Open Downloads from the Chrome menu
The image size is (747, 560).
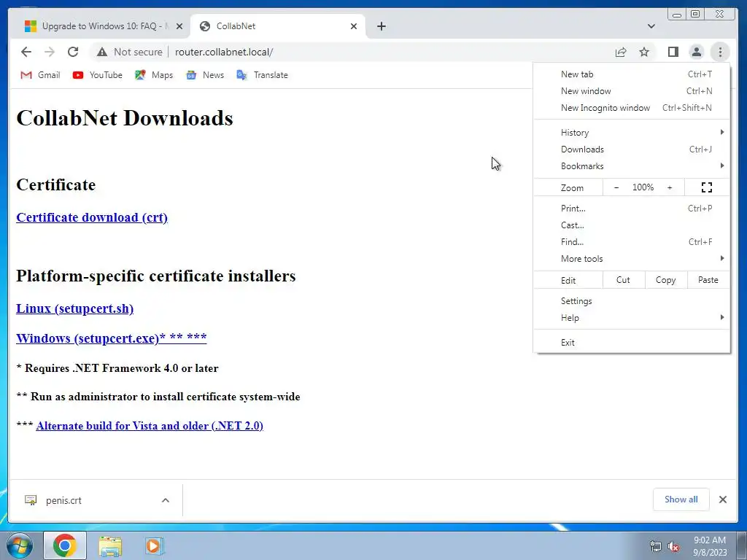(x=632, y=149)
